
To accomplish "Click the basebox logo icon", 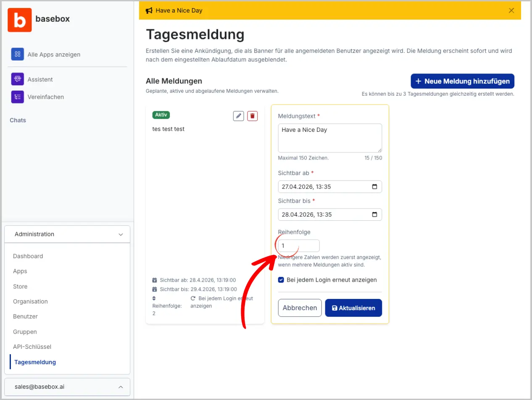I will pos(19,20).
